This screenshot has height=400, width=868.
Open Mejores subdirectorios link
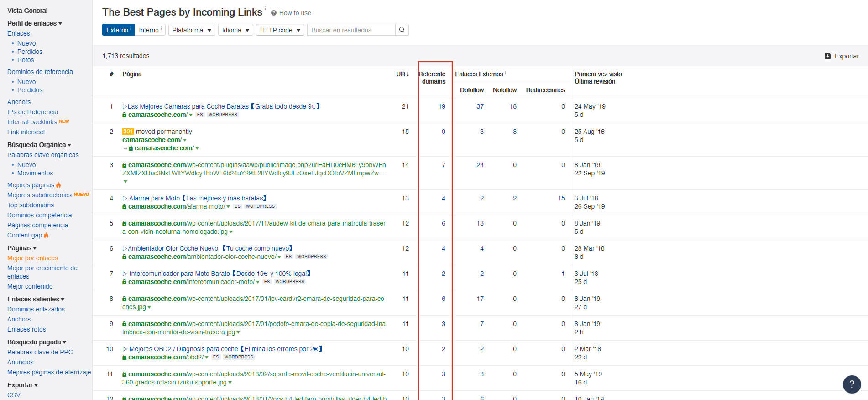click(x=39, y=195)
